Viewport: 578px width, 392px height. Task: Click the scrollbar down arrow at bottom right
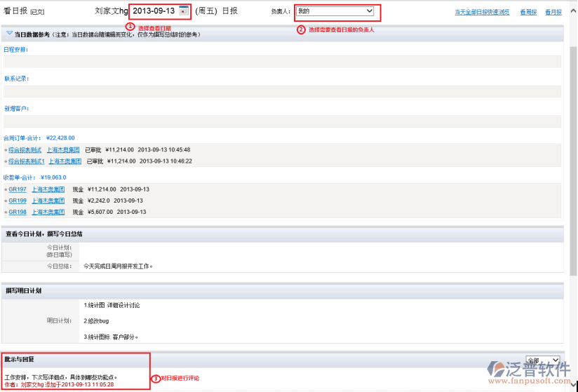point(573,385)
